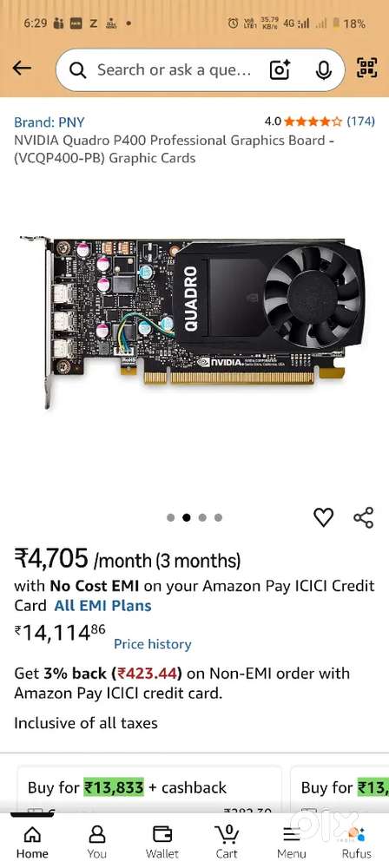Open the Brand: PNY link

(49, 122)
